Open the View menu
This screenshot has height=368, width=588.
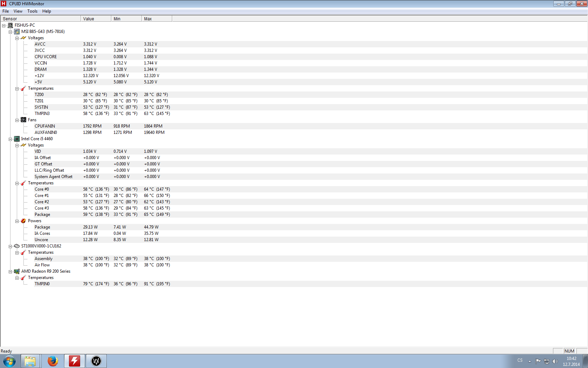18,11
